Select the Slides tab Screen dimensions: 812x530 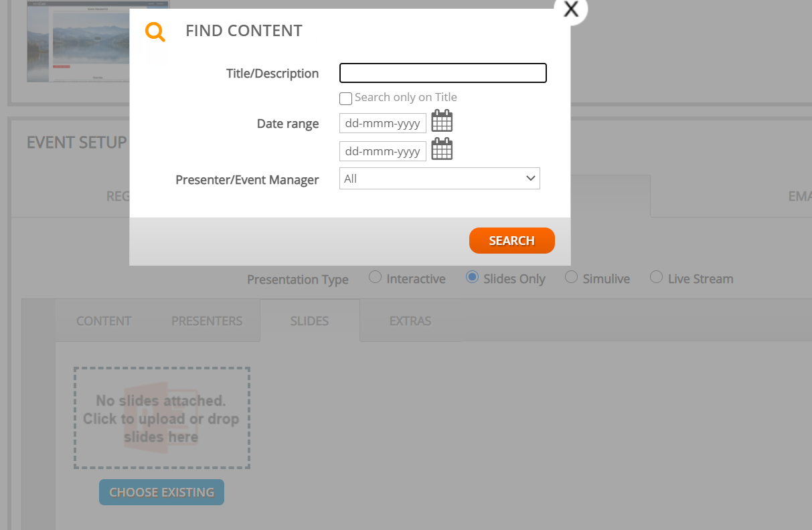pos(309,321)
